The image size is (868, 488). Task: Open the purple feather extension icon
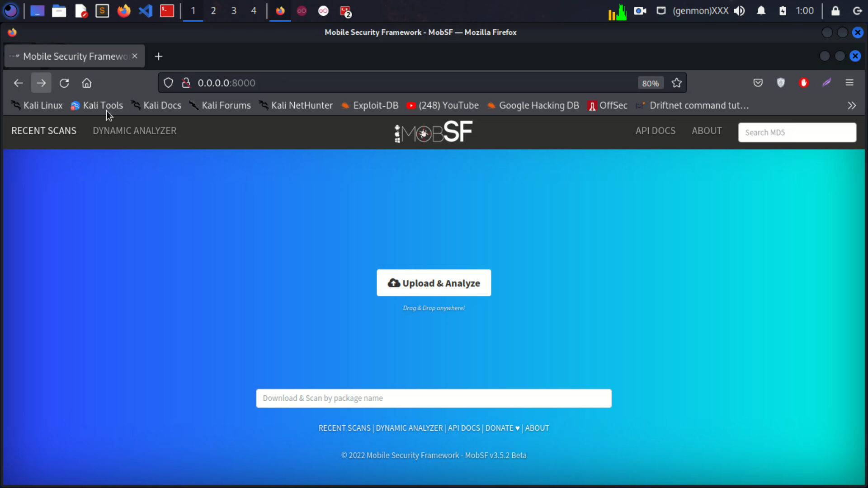pos(827,83)
